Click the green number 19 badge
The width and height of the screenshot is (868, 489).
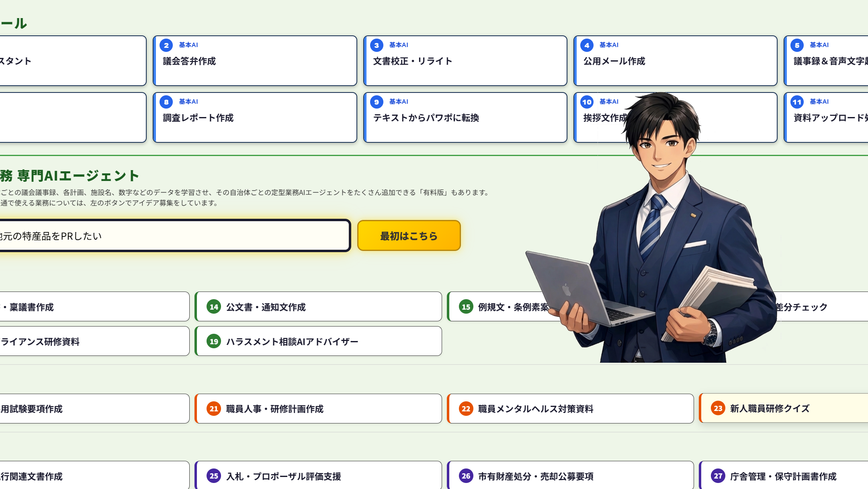[x=214, y=341]
